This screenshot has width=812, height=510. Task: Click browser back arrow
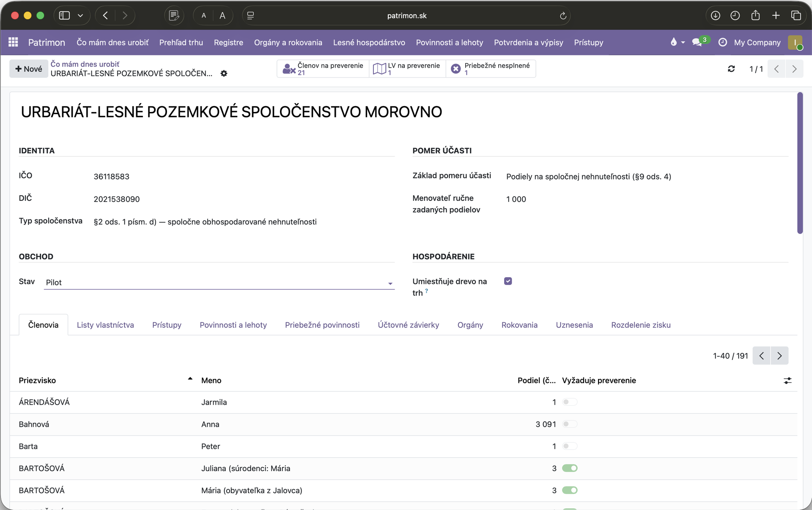(x=105, y=16)
